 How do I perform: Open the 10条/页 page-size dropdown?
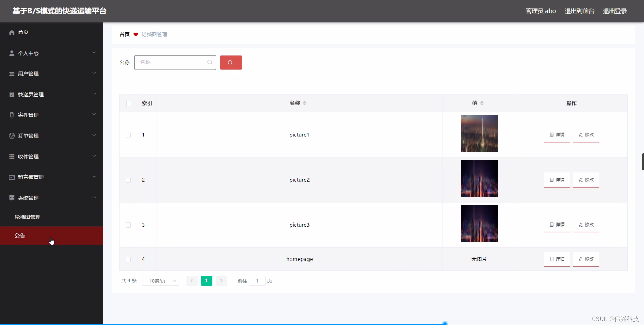160,280
